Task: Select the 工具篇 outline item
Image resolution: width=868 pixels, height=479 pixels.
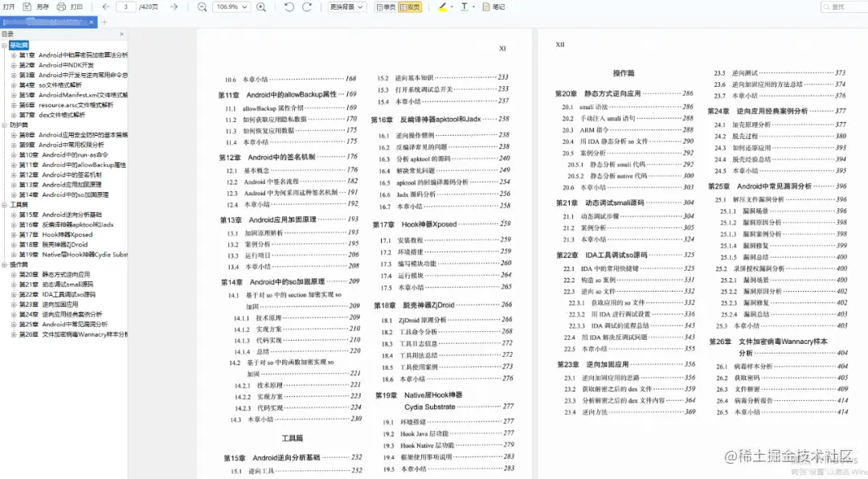Action: pyautogui.click(x=18, y=205)
